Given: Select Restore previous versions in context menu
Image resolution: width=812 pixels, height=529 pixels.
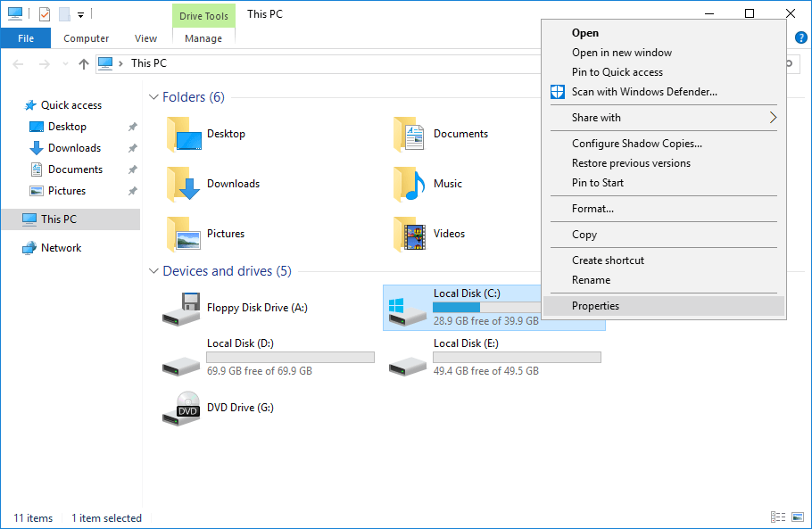Looking at the screenshot, I should coord(632,163).
